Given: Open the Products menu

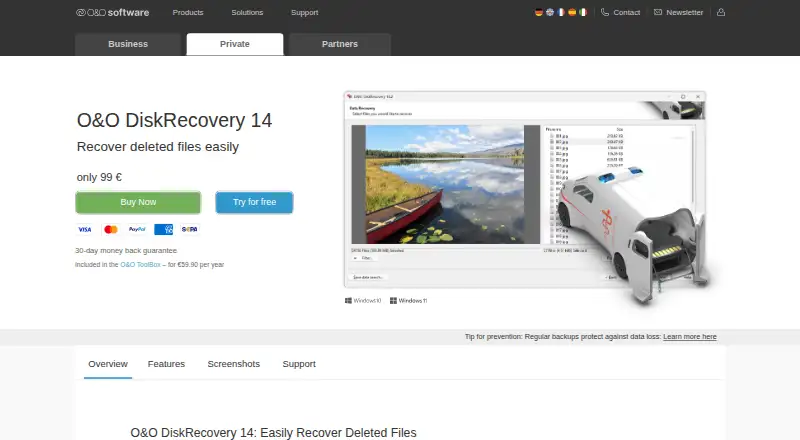Looking at the screenshot, I should point(188,12).
